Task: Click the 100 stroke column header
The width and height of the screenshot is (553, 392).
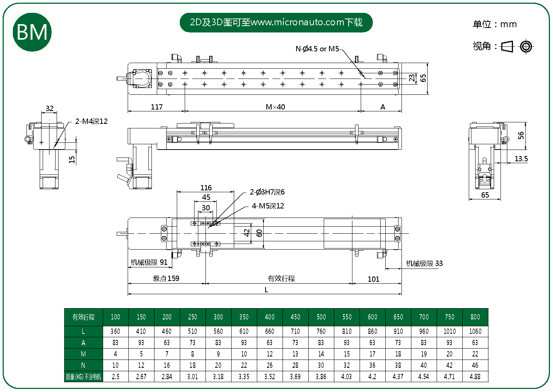Action: [x=116, y=317]
